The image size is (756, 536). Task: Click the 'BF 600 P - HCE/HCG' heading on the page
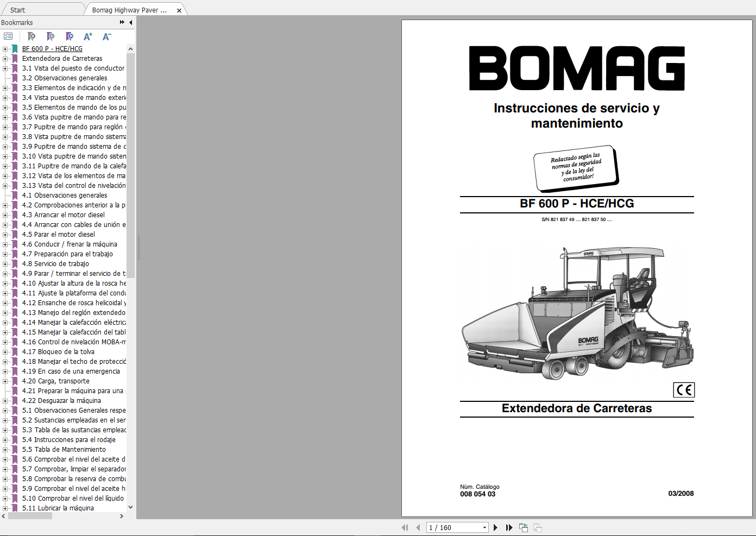click(x=577, y=204)
